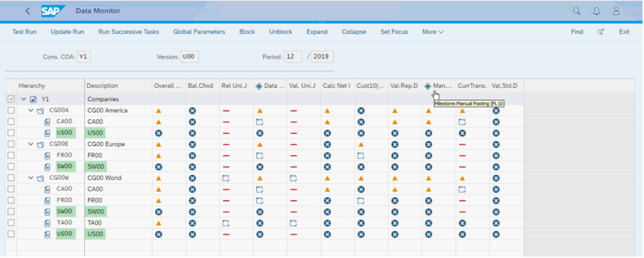This screenshot has width=644, height=258.
Task: Click CurrTrans. calendar icon in first CA00 row
Action: click(462, 122)
